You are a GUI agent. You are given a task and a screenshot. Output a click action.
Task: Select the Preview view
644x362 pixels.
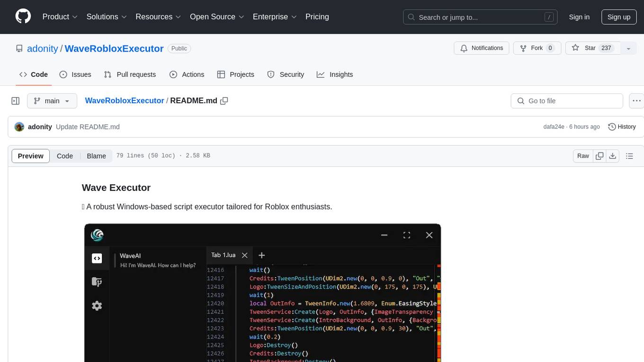31,156
